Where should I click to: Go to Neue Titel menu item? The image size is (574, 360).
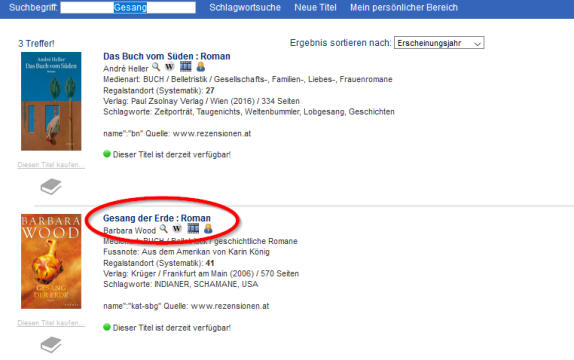tap(315, 7)
